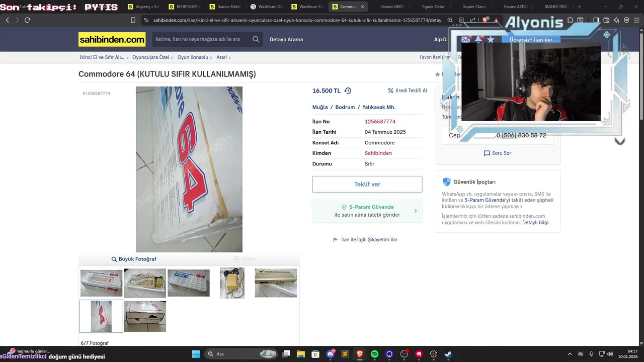
Task: Go back with the browser back arrow
Action: click(x=7, y=20)
